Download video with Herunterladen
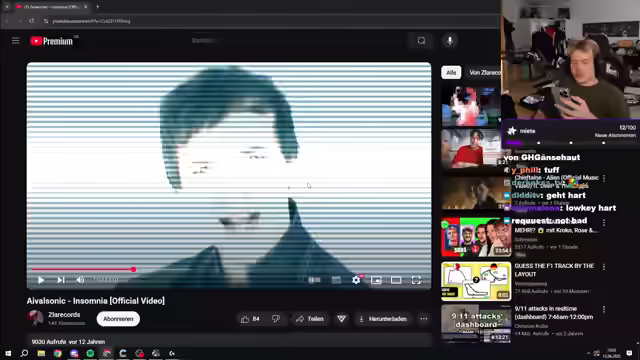This screenshot has height=360, width=640. 383,319
